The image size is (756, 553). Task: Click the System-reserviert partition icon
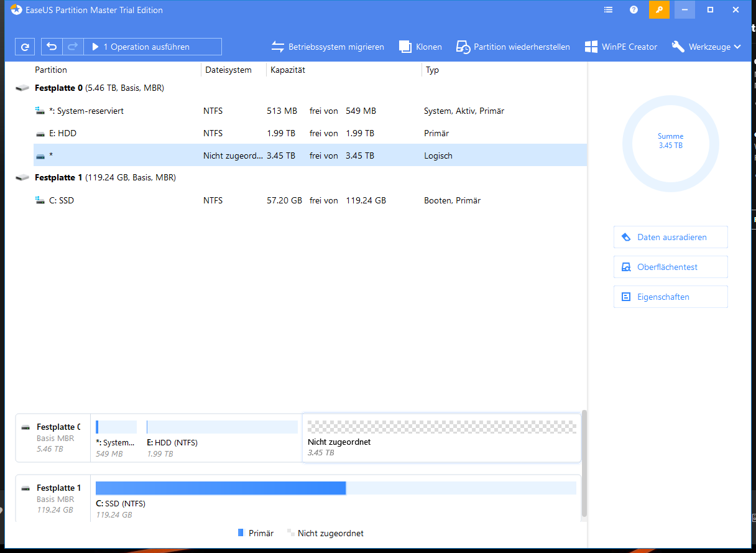pos(40,111)
